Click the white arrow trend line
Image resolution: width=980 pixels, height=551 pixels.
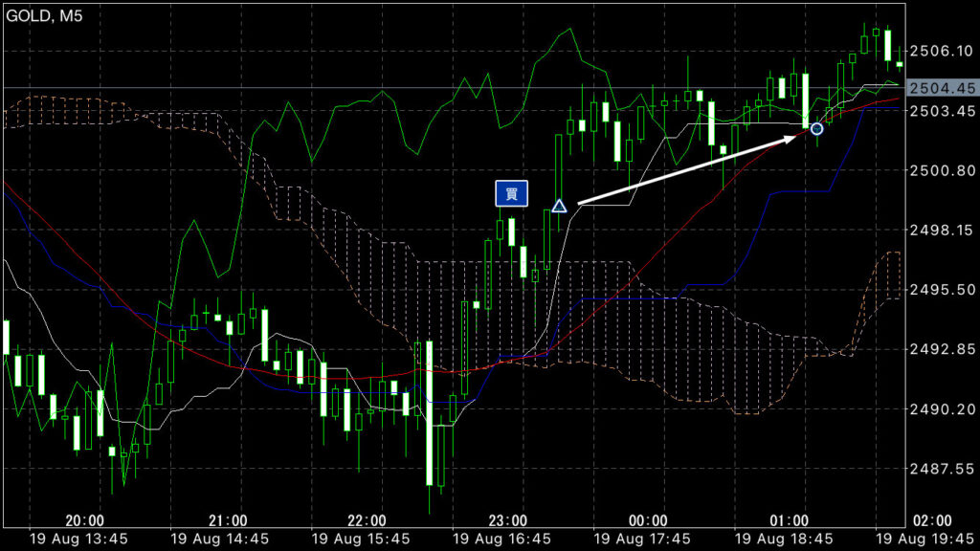click(687, 169)
